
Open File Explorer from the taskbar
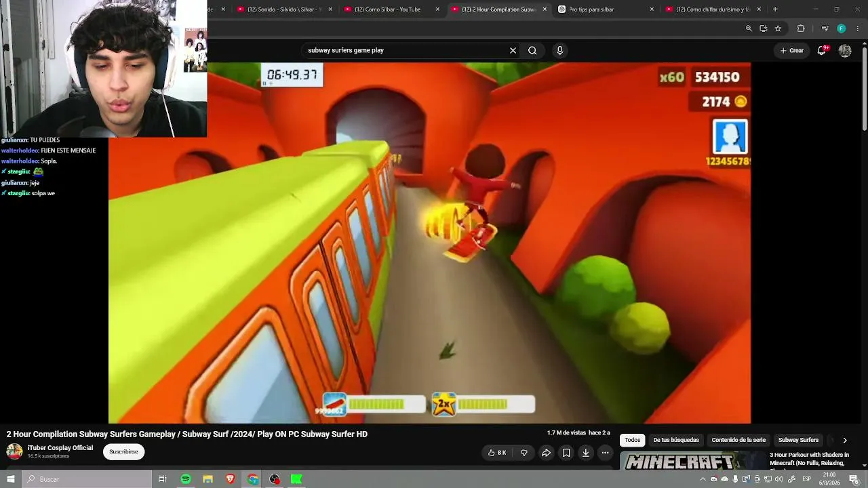(x=208, y=479)
